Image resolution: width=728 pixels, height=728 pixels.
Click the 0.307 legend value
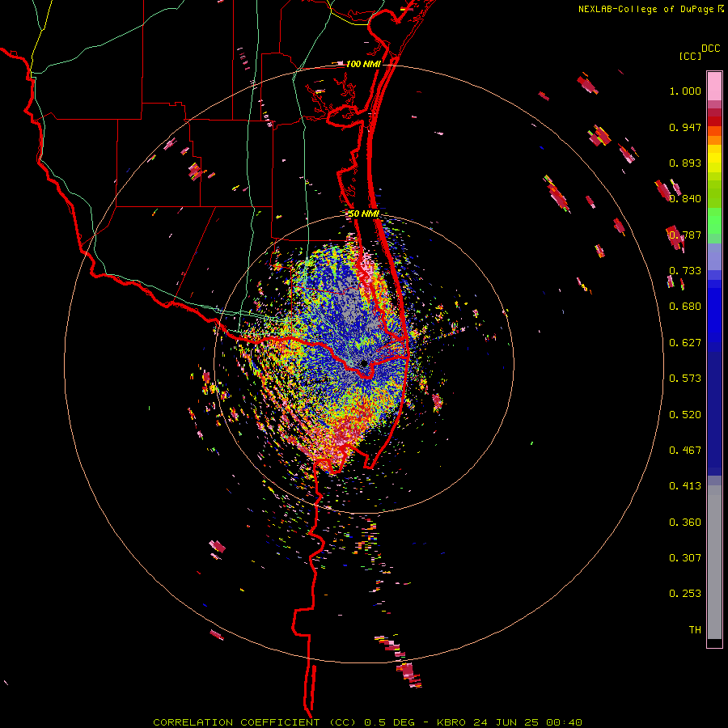pos(685,558)
